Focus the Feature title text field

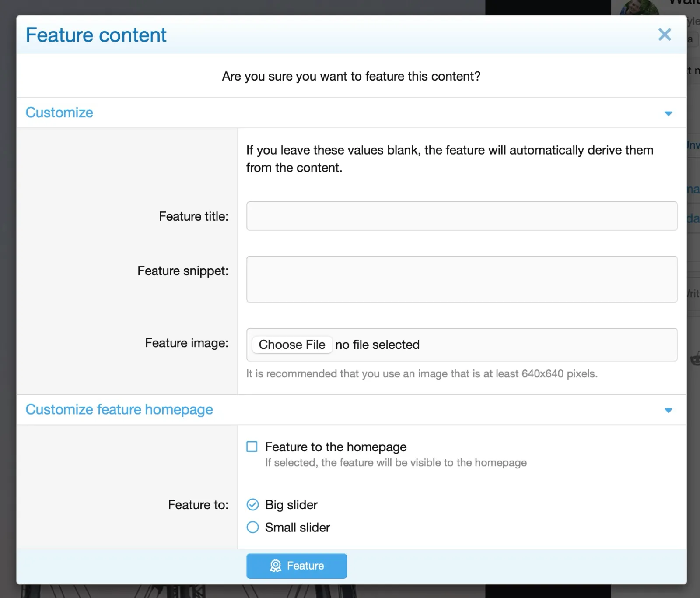[462, 216]
